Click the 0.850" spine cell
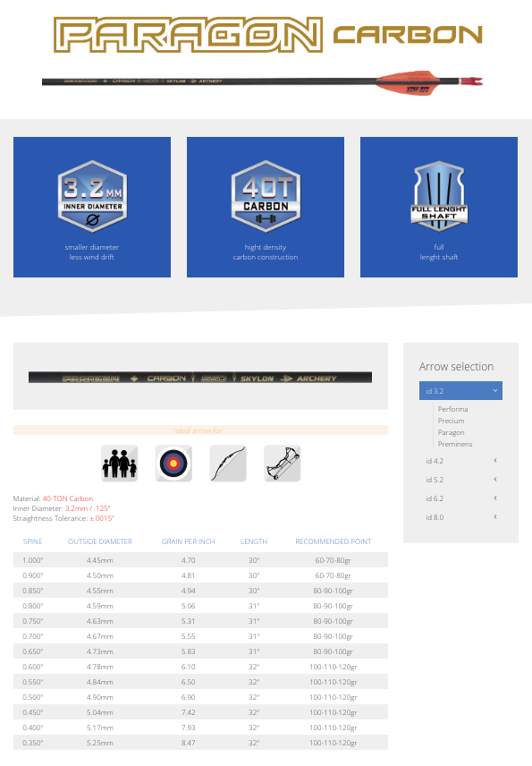The image size is (532, 766). [33, 591]
